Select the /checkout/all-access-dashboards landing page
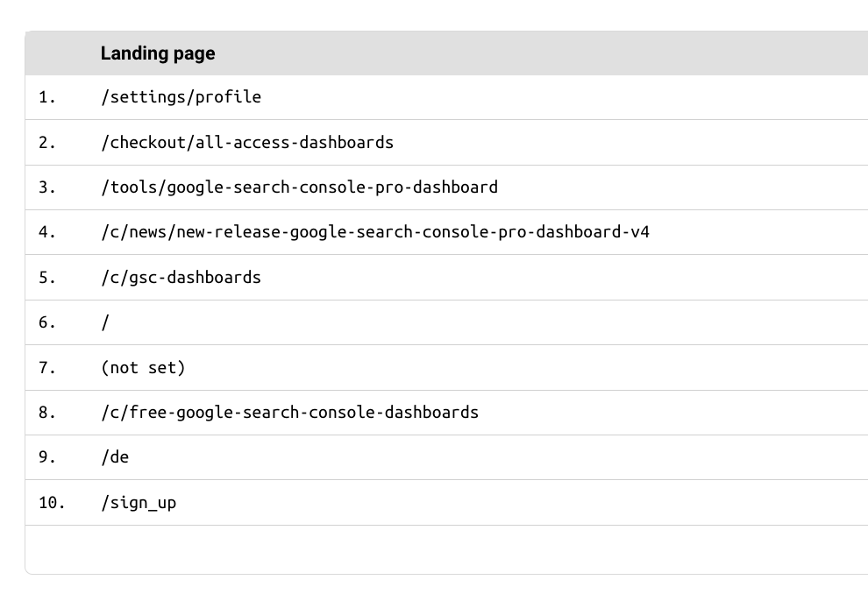Image resolution: width=868 pixels, height=601 pixels. click(247, 143)
